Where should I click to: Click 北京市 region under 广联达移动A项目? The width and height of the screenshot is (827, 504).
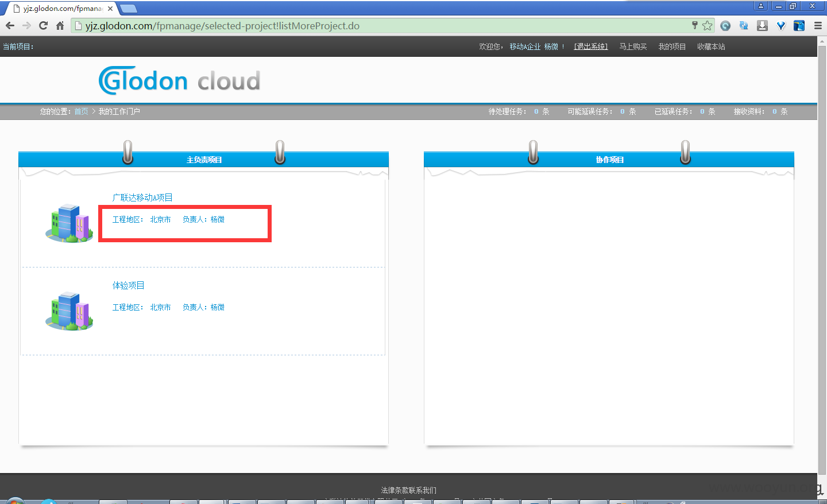click(x=160, y=219)
